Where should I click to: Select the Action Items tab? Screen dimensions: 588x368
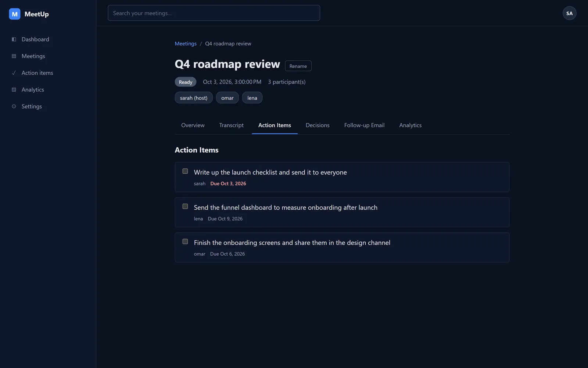pos(275,125)
